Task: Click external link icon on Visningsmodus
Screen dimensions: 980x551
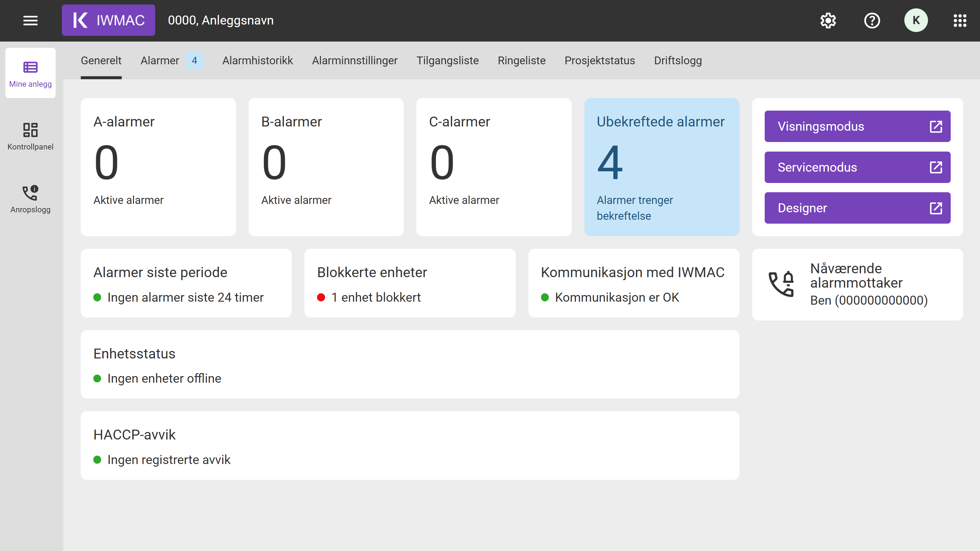Action: tap(936, 126)
